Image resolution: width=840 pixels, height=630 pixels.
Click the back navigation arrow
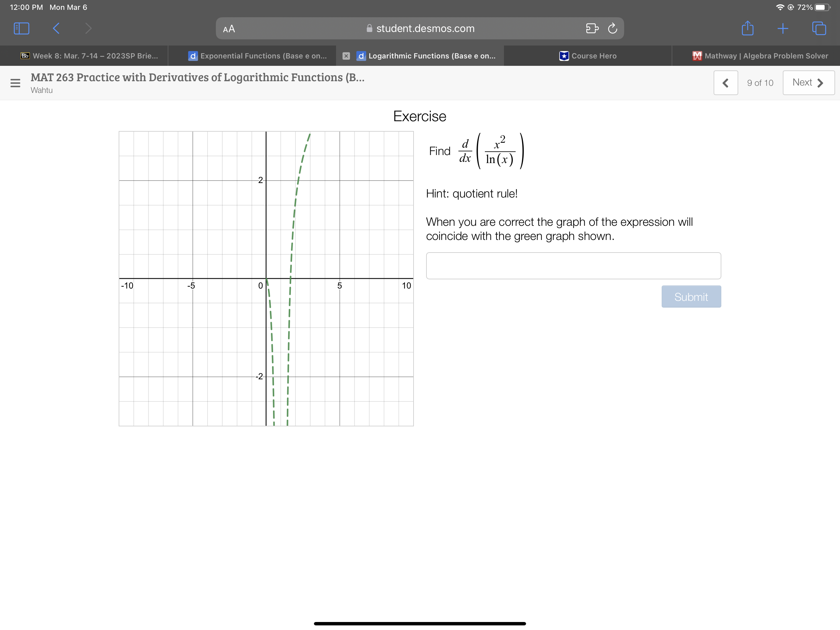[x=56, y=28]
